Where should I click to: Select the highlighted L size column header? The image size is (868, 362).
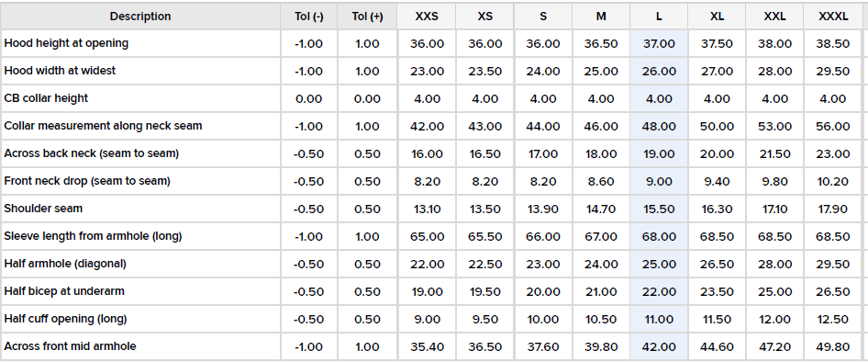[x=659, y=16]
